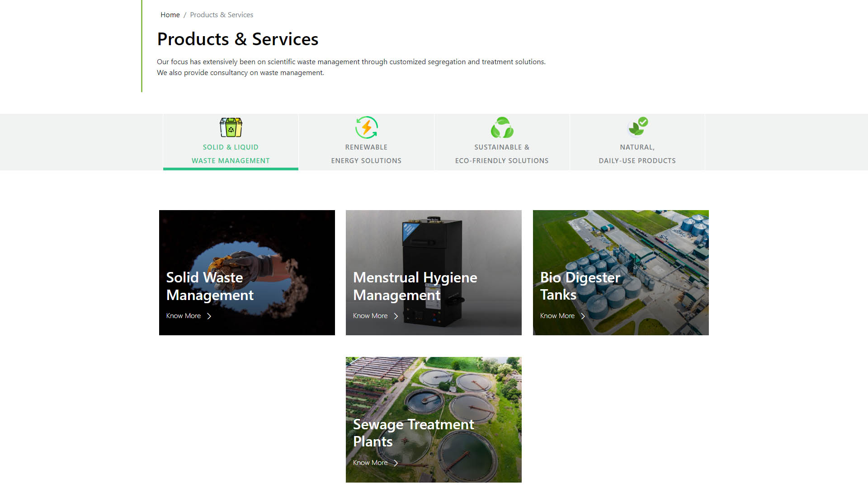868x488 pixels.
Task: Click the chevron arrow on Sewage Treatment Plants card
Action: point(396,463)
